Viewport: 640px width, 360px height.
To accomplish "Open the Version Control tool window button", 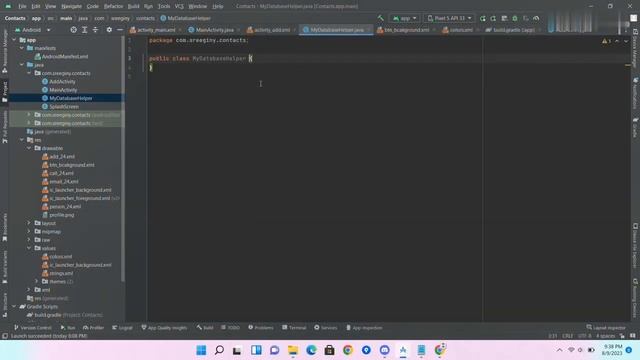I will (33, 328).
